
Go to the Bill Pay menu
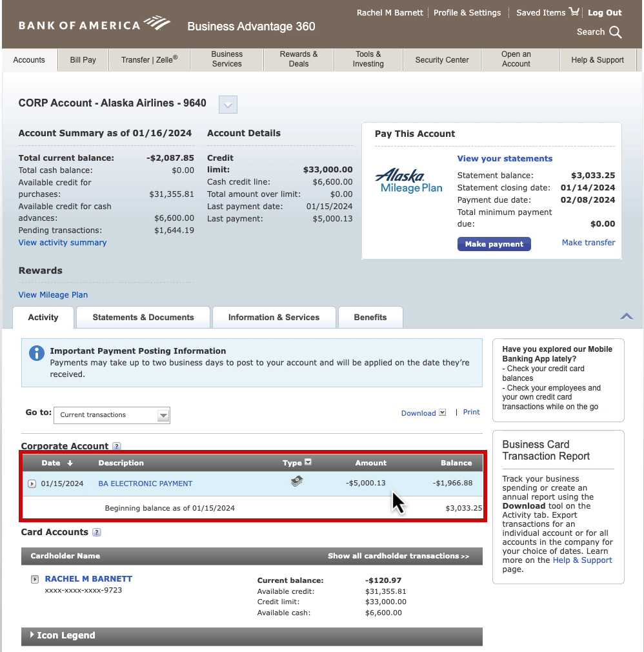(x=83, y=60)
